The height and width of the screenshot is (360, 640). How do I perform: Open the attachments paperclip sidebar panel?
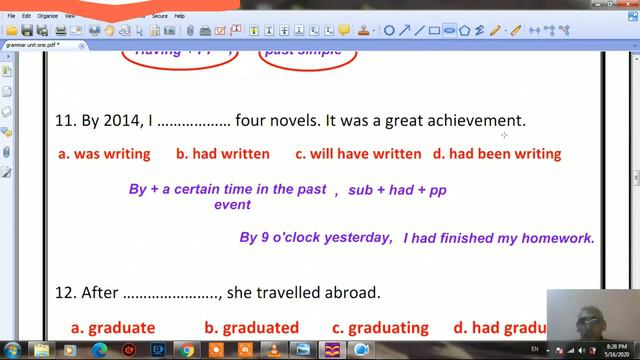coord(7,152)
